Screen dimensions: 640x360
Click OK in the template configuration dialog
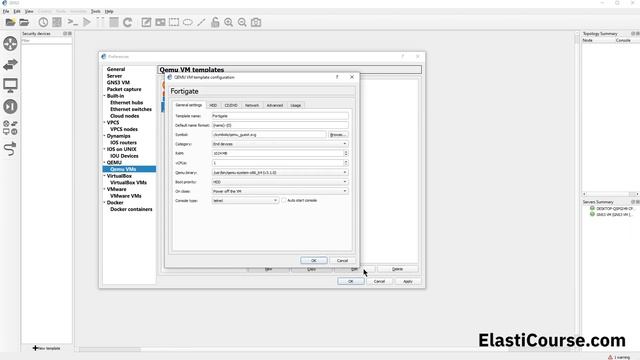pyautogui.click(x=313, y=260)
